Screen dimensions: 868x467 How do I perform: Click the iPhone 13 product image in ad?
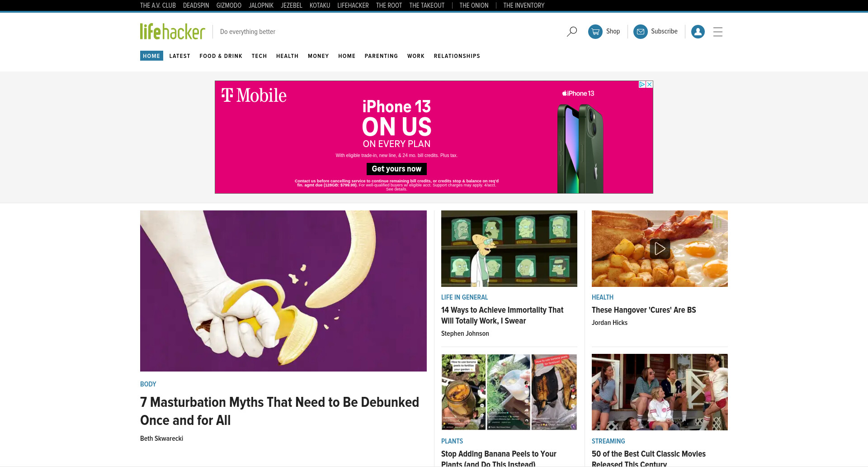(x=580, y=148)
